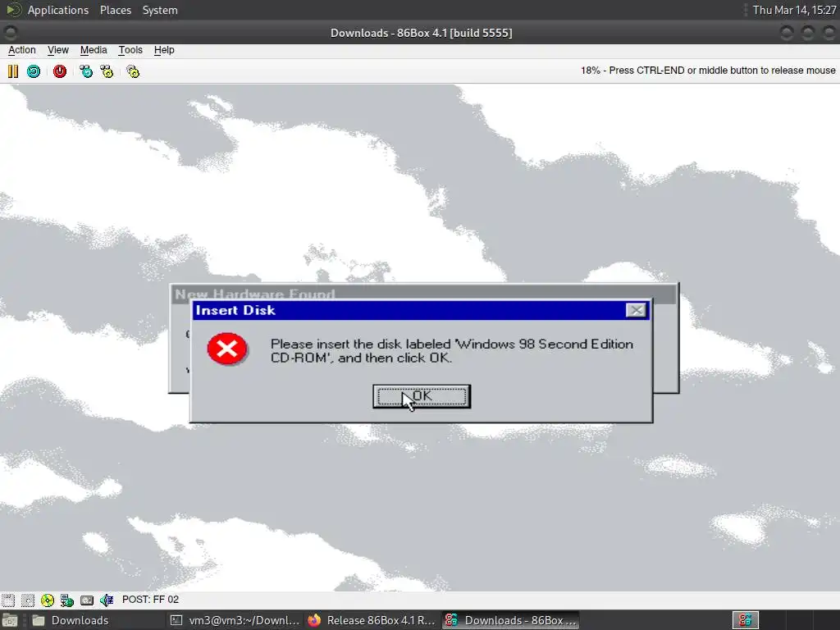Click the red error icon in Insert Disk dialog
The width and height of the screenshot is (840, 630).
(x=227, y=349)
